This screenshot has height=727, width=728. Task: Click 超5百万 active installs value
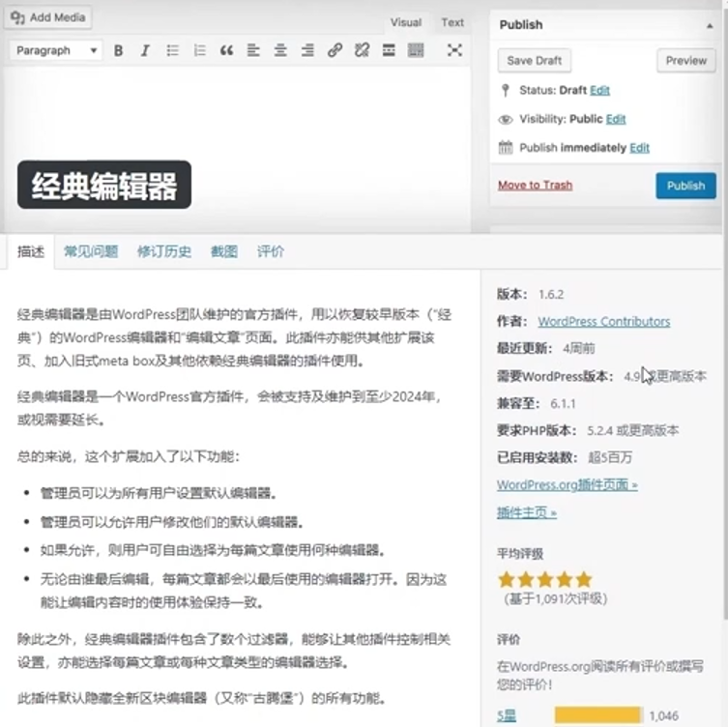[610, 457]
